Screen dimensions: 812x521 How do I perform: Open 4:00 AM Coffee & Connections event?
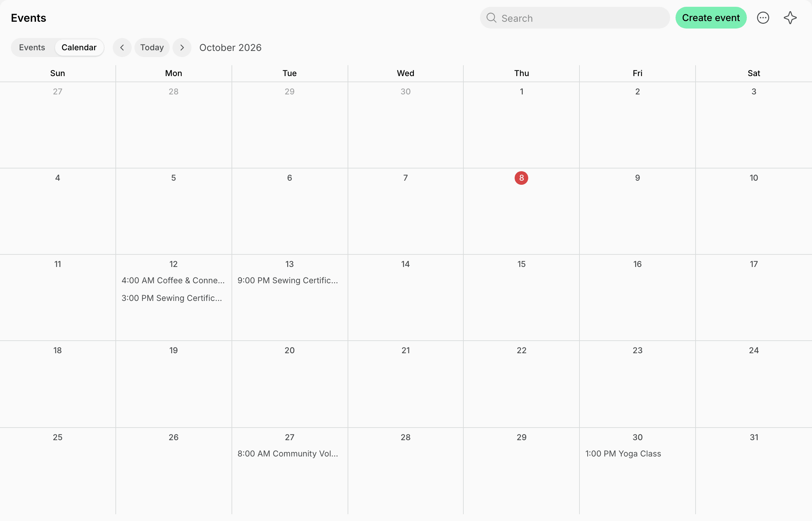pyautogui.click(x=173, y=281)
